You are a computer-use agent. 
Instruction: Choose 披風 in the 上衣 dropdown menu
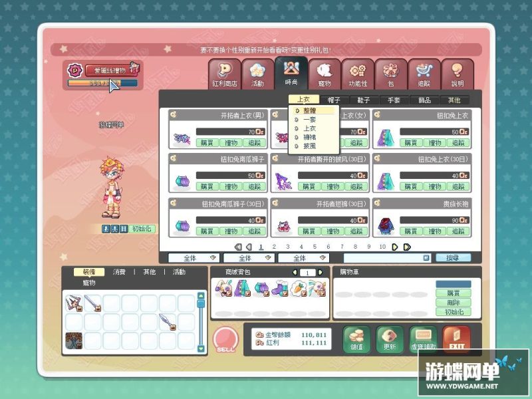coord(309,146)
